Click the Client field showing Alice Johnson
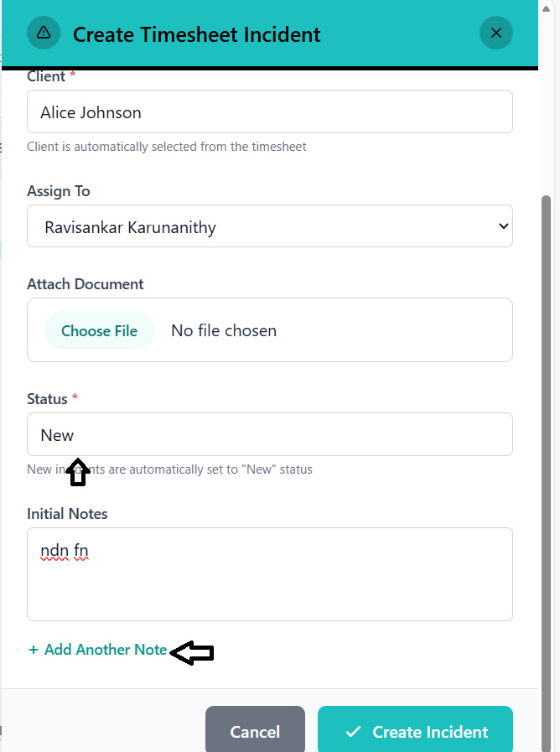The width and height of the screenshot is (560, 752). tap(269, 112)
